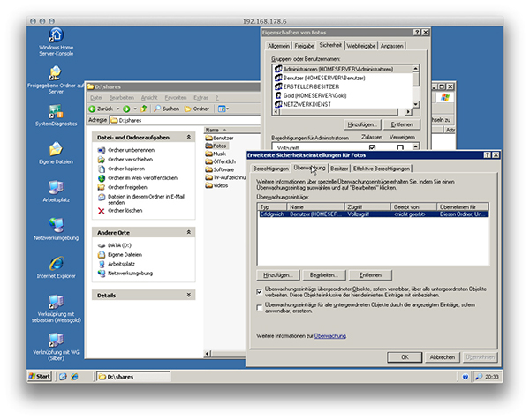Click the Suchen toolbar icon in Explorer
Image resolution: width=530 pixels, height=420 pixels.
click(156, 109)
